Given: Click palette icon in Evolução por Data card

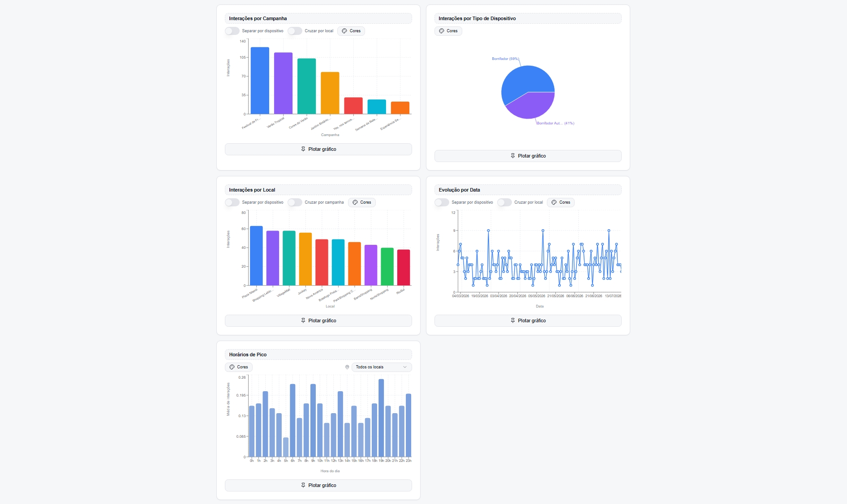Looking at the screenshot, I should tap(554, 202).
